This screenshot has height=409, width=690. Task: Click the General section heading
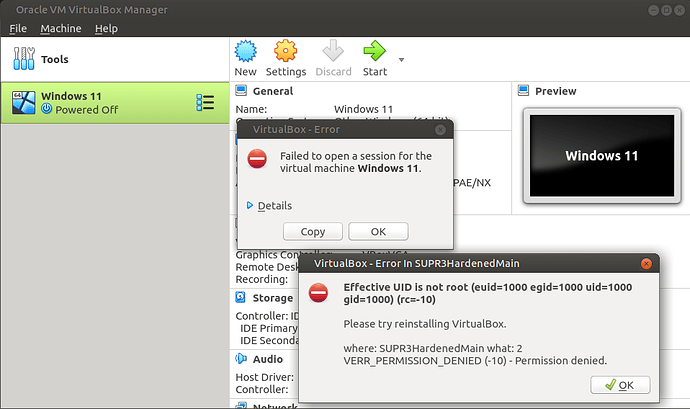pyautogui.click(x=273, y=91)
